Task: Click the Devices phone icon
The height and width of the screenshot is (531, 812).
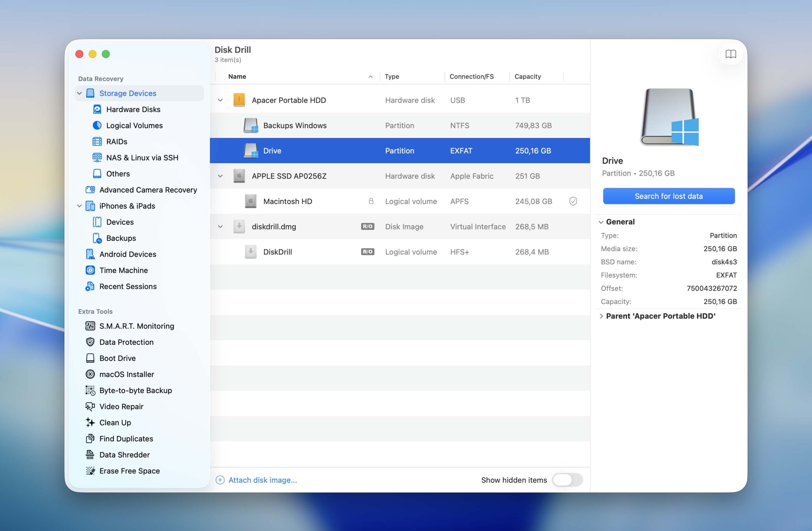Action: click(x=97, y=222)
